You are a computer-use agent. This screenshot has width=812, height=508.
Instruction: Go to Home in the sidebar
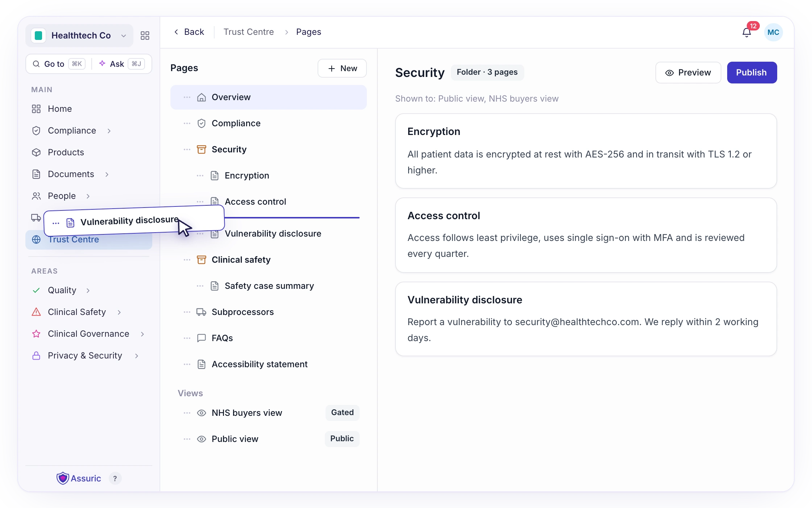(89, 109)
